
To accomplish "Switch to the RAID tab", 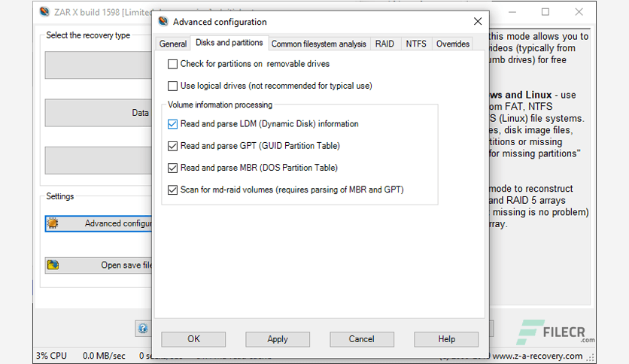I will [x=384, y=44].
